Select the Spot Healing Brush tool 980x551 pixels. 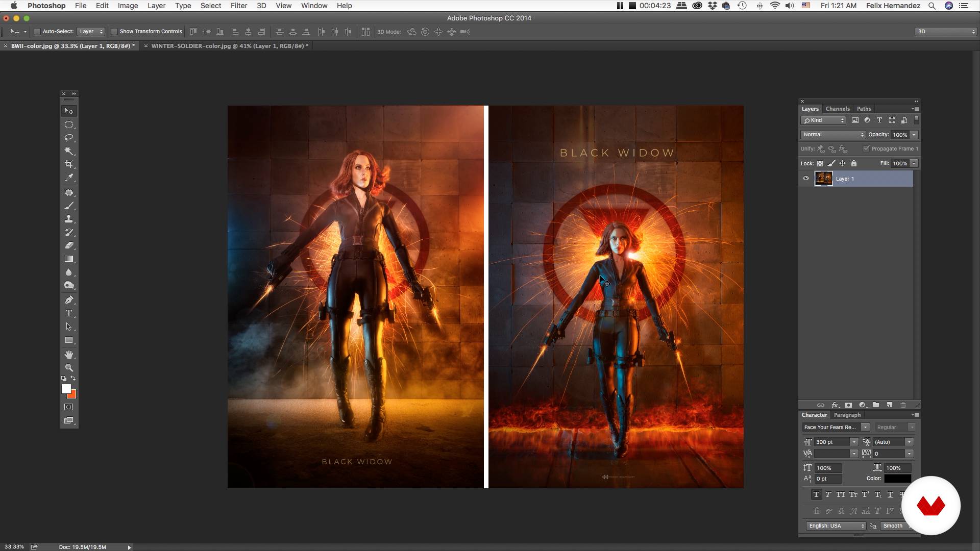click(x=69, y=193)
